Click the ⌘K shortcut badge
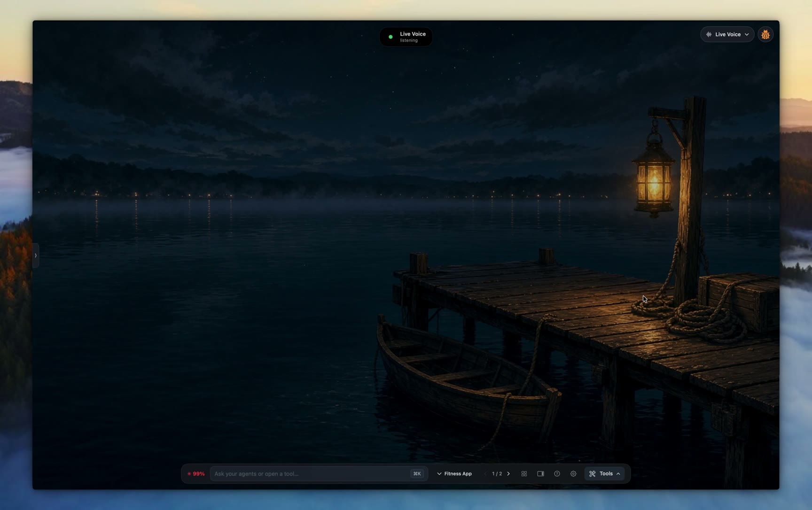The width and height of the screenshot is (812, 510). pos(417,474)
